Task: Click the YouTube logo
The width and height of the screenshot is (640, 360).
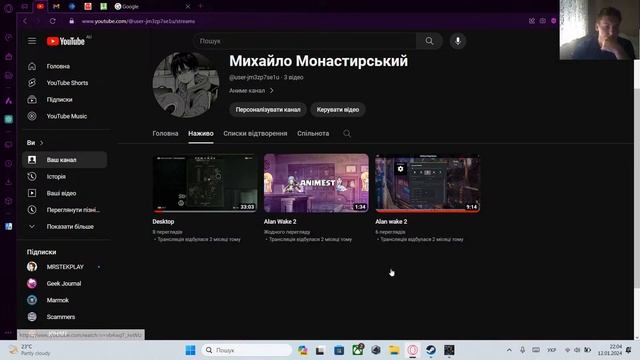Action: (66, 41)
